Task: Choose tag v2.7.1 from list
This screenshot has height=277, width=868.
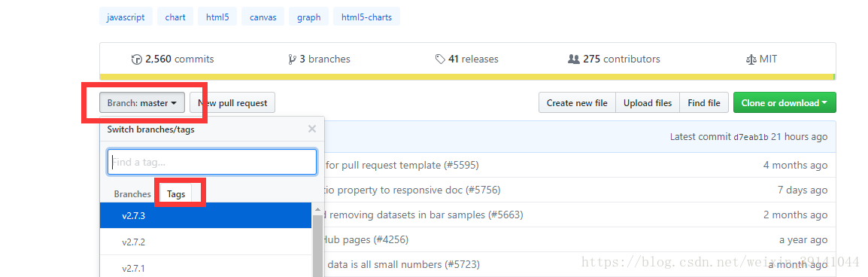Action: (206, 267)
